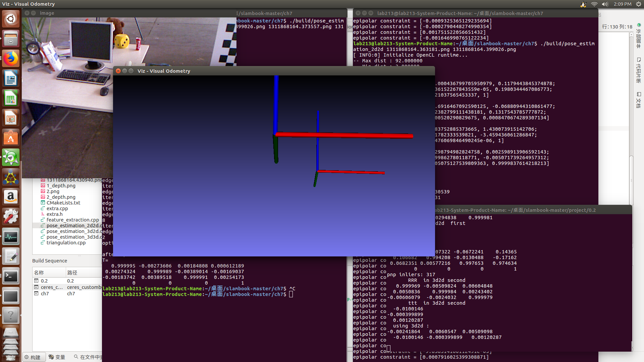Open CMakeLists.txt in the file list
Image resolution: width=644 pixels, height=362 pixels.
tap(63, 203)
